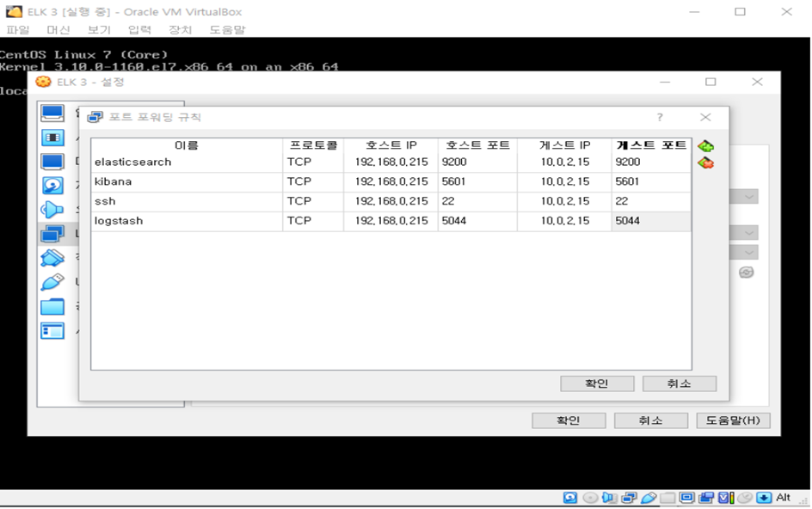The width and height of the screenshot is (812, 509).
Task: Open General settings category icon
Action: click(x=52, y=113)
